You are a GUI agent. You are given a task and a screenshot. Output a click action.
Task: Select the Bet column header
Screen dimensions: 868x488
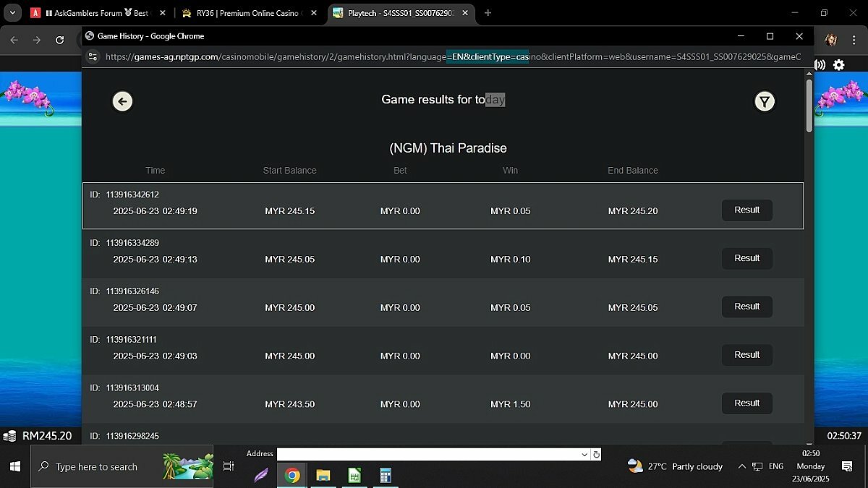point(400,171)
